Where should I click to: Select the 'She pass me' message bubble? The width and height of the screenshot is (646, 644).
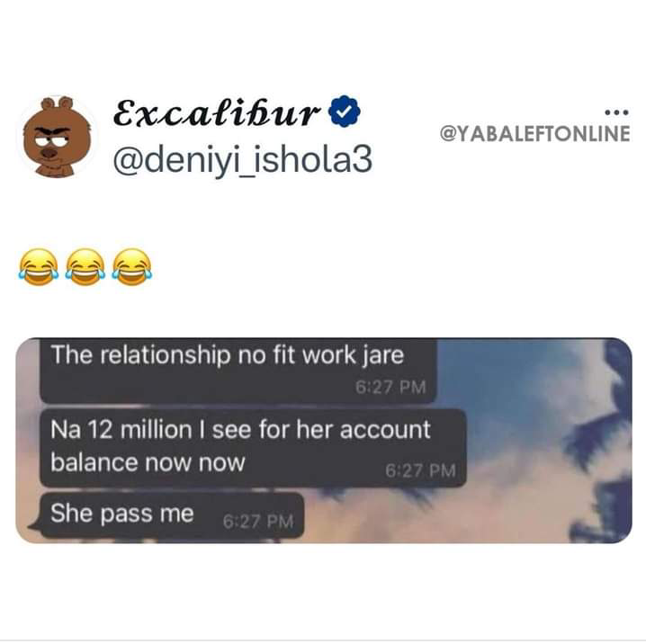click(x=171, y=514)
